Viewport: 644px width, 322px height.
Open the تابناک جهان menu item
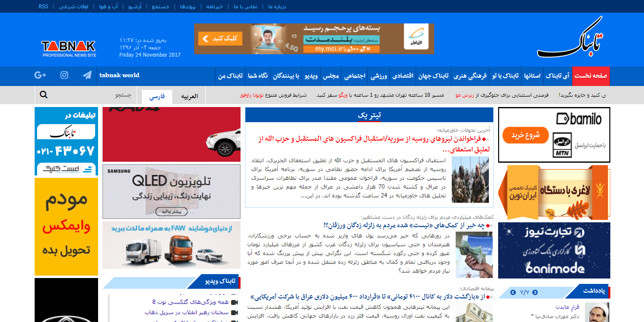434,76
